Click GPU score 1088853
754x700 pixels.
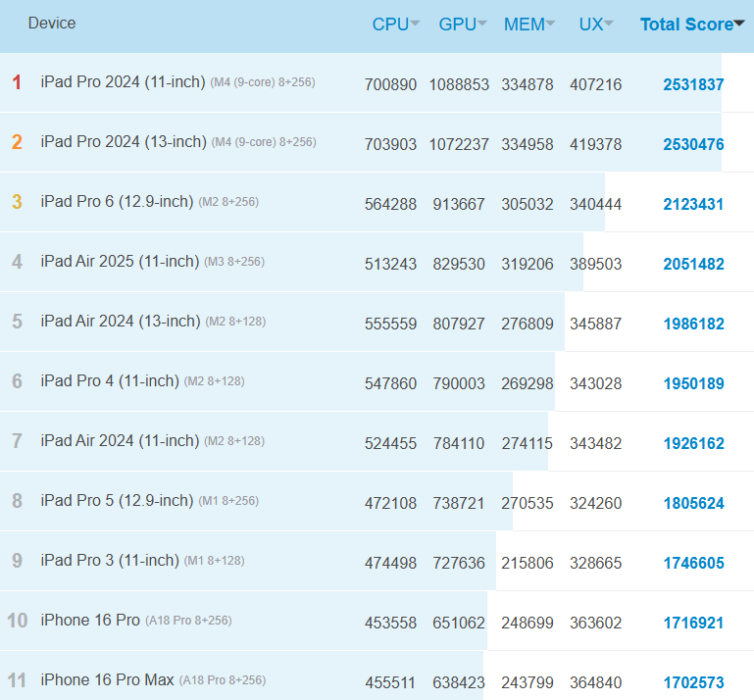click(459, 84)
